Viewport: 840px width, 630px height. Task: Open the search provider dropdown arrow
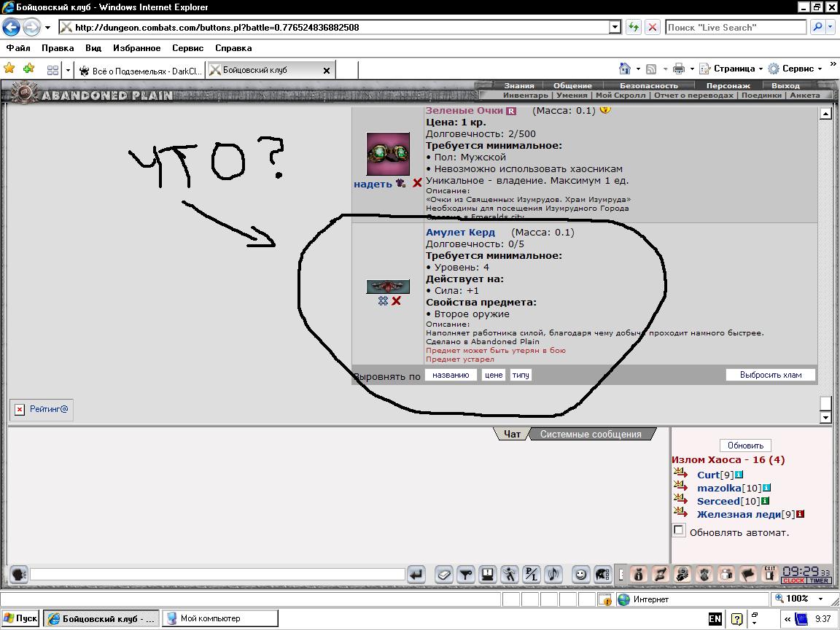[831, 27]
